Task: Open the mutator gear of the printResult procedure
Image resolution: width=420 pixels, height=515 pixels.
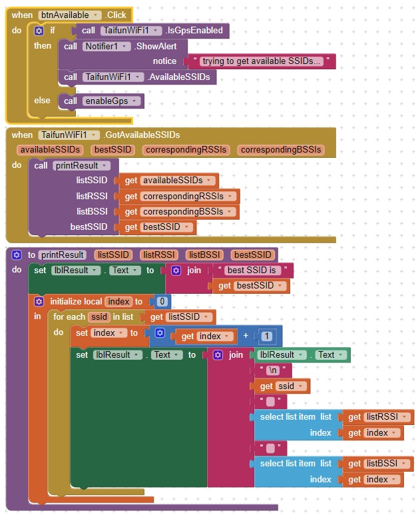Action: [x=17, y=255]
